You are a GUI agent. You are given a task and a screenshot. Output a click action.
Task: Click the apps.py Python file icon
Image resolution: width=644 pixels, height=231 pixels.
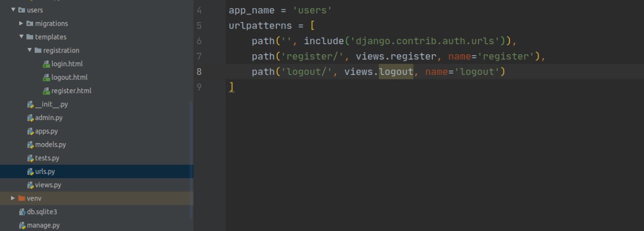point(30,131)
